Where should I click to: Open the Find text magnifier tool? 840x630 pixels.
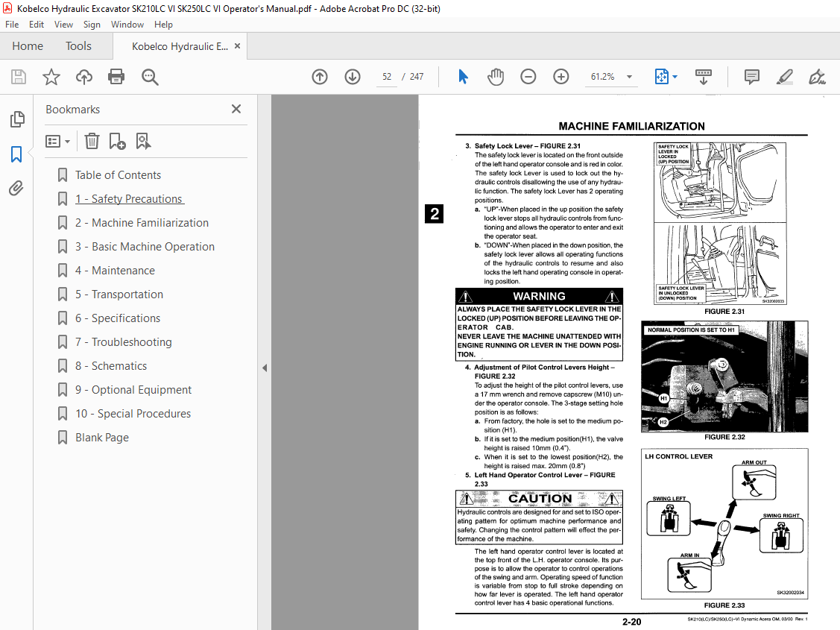(x=150, y=77)
